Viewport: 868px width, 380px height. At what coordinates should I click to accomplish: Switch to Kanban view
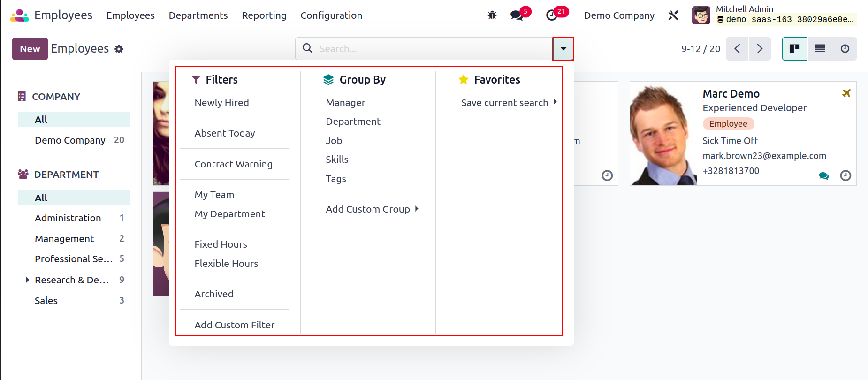coord(794,49)
